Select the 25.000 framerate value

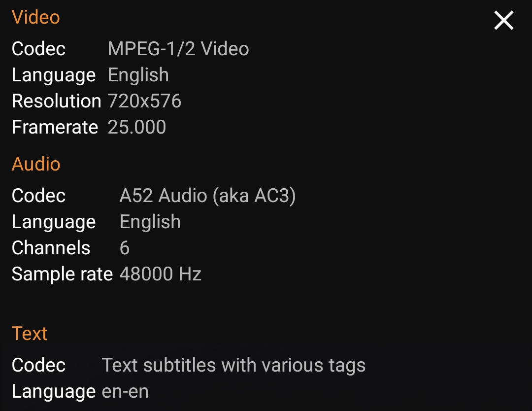tap(137, 127)
